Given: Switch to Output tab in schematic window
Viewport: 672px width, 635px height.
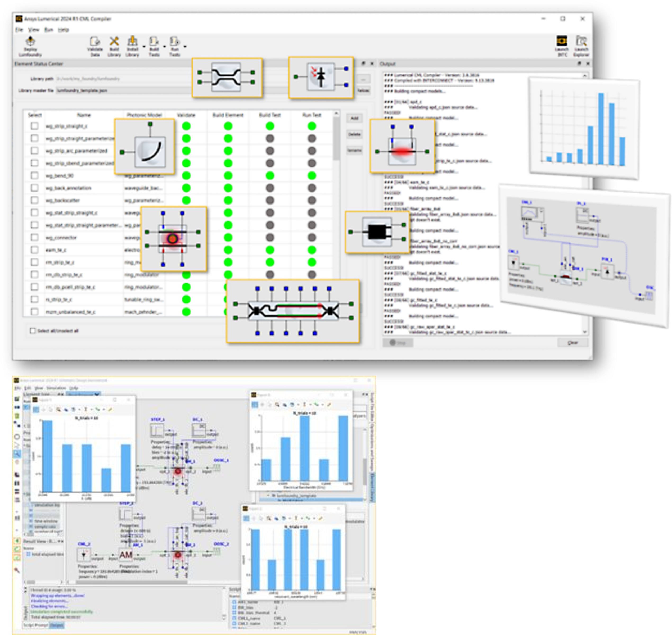Looking at the screenshot, I should coord(57,625).
